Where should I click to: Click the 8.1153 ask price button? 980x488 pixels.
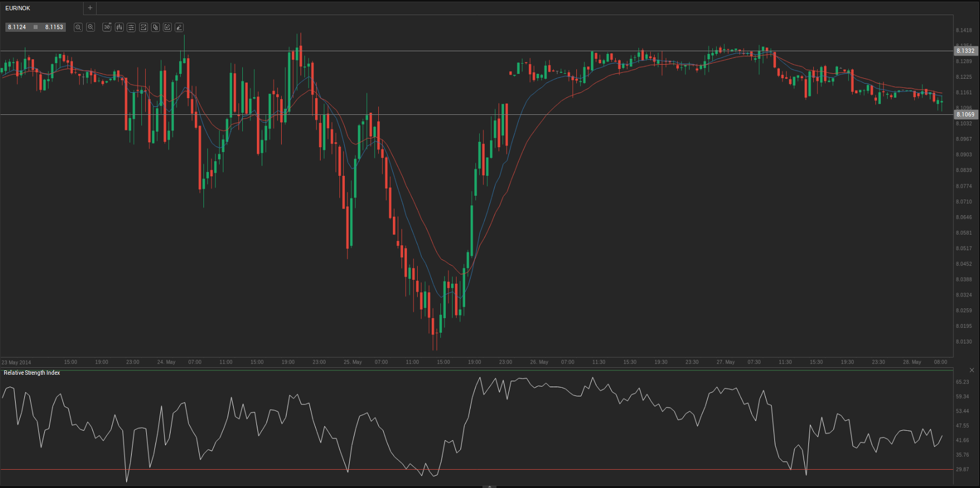54,27
